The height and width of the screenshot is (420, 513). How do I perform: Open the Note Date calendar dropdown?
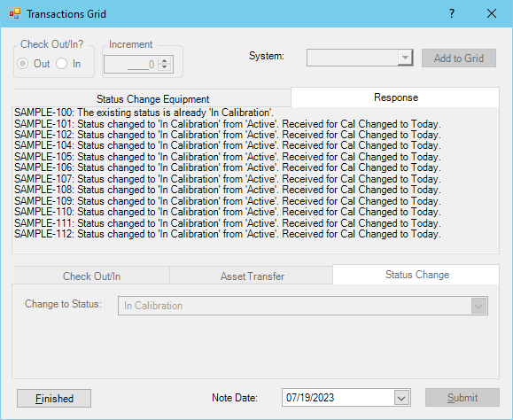click(x=401, y=398)
